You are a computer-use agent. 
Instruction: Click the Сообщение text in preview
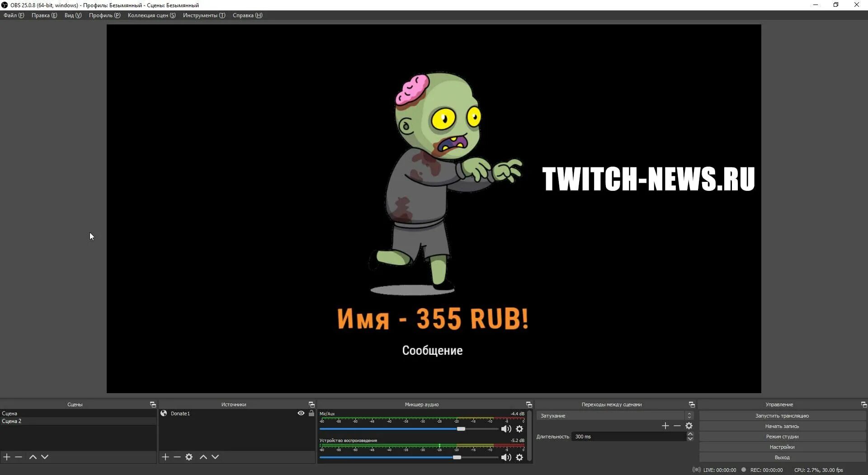tap(433, 351)
